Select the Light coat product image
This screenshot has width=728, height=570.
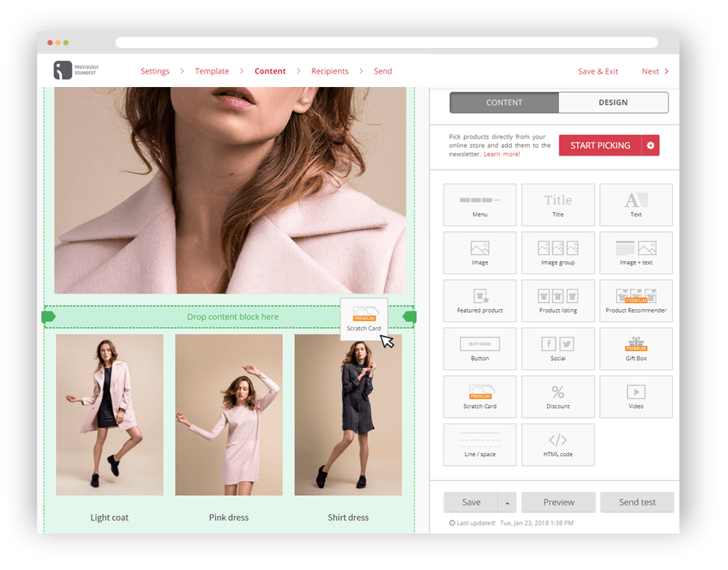109,415
